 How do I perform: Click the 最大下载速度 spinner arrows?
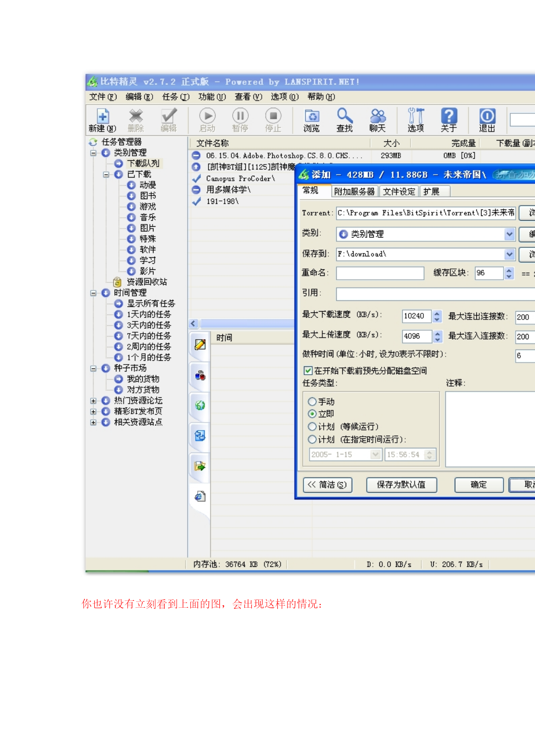pyautogui.click(x=437, y=316)
